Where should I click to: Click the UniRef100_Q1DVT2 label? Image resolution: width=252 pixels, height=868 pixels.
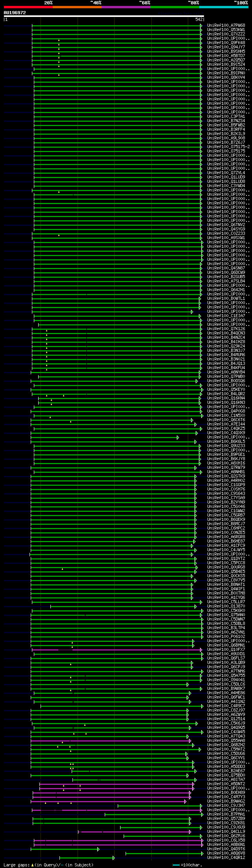click(226, 558)
